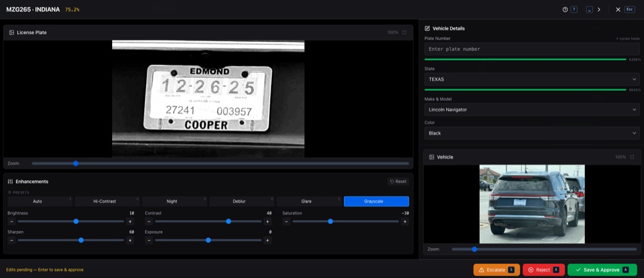Increase Brightness with plus button
The image size is (644, 278).
pyautogui.click(x=130, y=221)
